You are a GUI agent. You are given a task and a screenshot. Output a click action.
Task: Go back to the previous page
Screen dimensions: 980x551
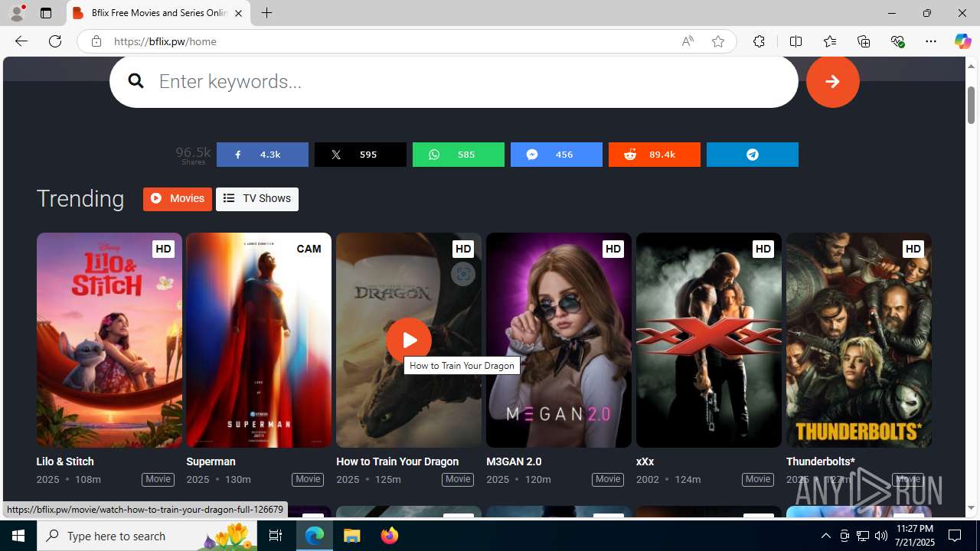(x=21, y=41)
